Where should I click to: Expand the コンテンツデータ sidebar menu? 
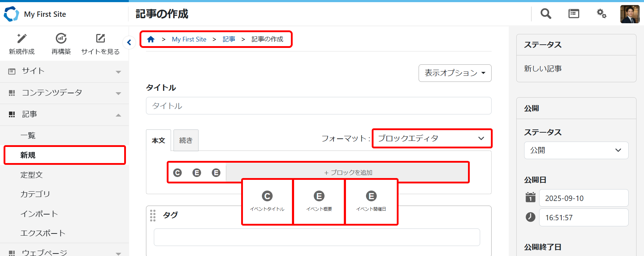64,93
